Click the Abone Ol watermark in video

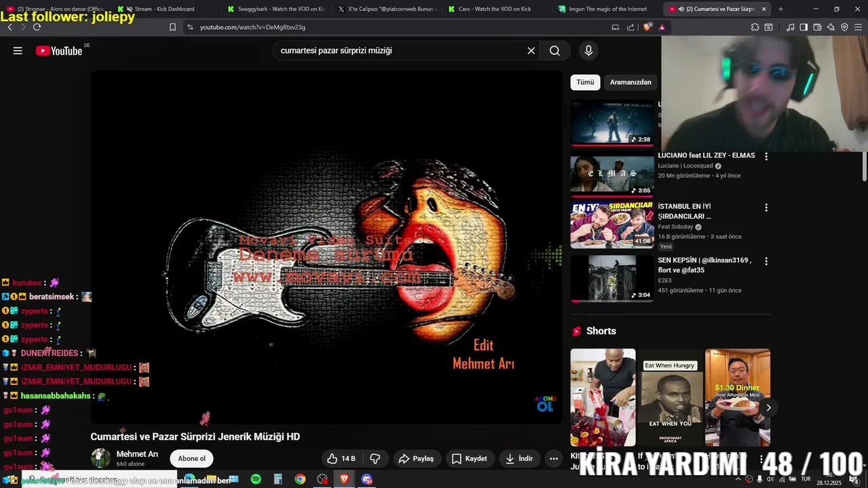click(545, 404)
